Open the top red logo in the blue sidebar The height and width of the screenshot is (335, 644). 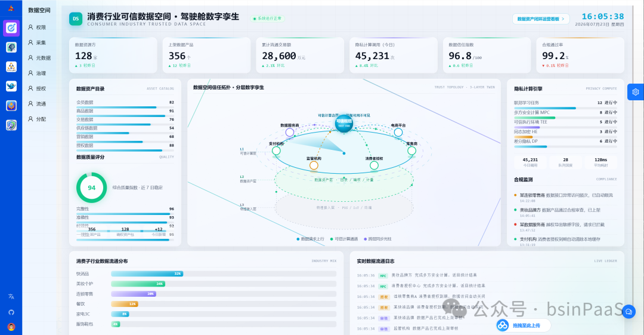coord(11,8)
